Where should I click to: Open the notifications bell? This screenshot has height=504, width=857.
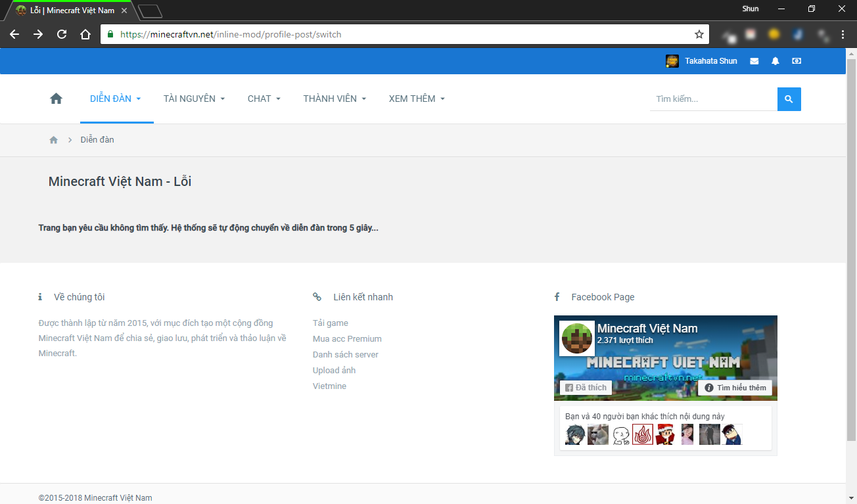click(776, 61)
